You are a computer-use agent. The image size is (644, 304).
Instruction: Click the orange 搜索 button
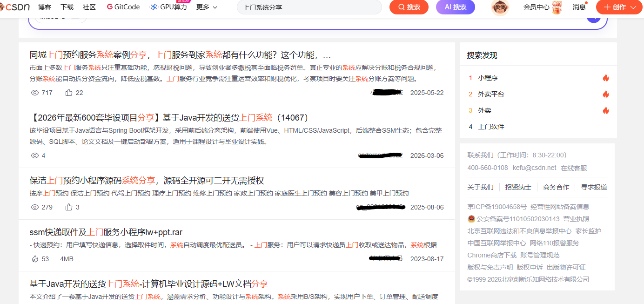click(409, 7)
